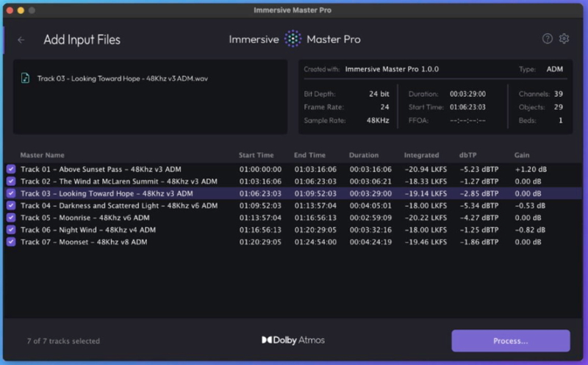Click the Duration 00:03:29:00 info value
This screenshot has height=365, width=588.
(x=467, y=94)
